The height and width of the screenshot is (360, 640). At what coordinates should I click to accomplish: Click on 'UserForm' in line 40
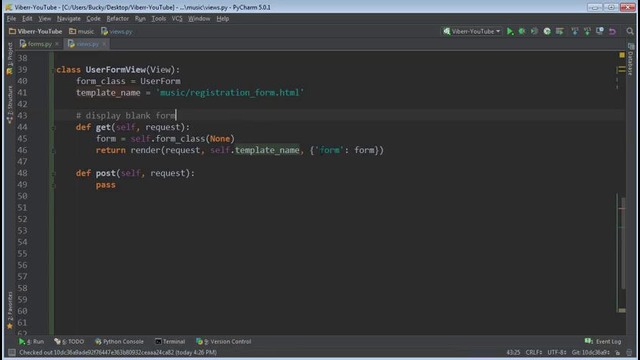(x=160, y=81)
